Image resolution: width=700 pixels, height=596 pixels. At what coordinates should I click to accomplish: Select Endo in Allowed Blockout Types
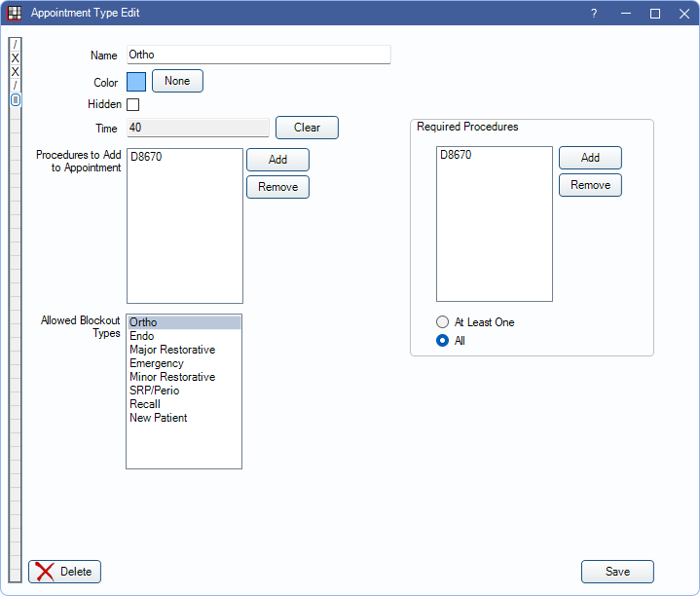point(142,336)
